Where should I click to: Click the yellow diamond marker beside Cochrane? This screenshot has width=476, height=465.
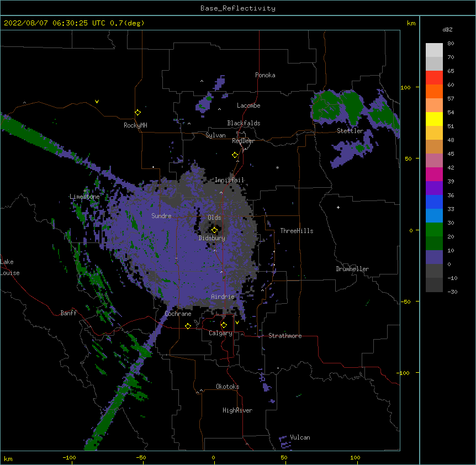(x=188, y=326)
